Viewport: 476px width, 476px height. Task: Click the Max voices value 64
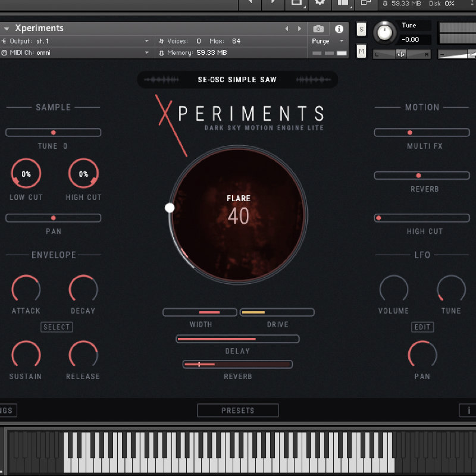pos(236,41)
